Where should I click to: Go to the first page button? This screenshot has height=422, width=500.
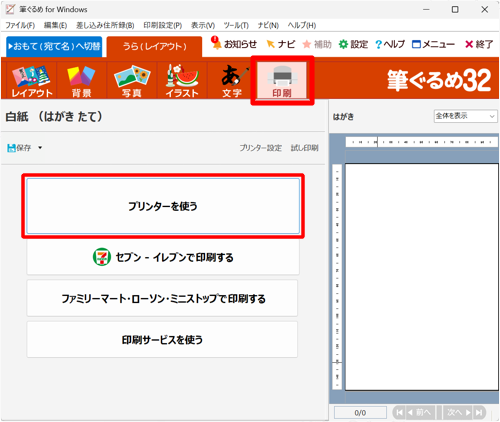click(x=399, y=413)
